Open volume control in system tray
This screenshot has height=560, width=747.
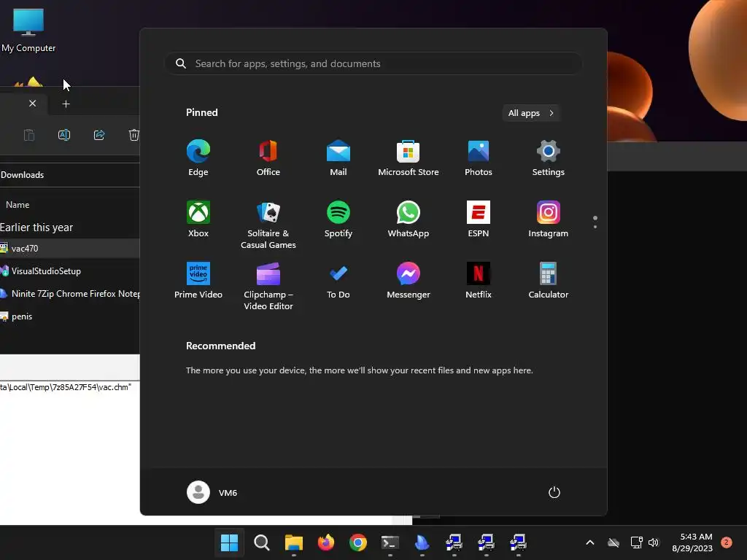tap(654, 542)
